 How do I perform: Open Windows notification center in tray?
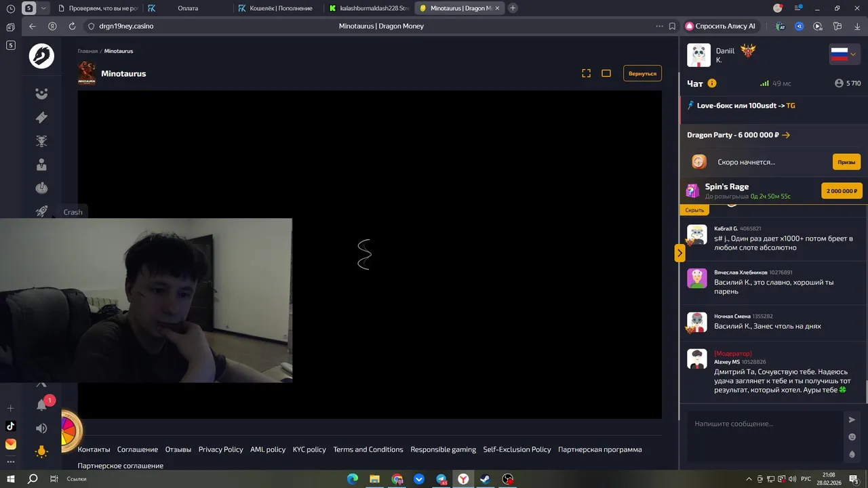pos(854,479)
